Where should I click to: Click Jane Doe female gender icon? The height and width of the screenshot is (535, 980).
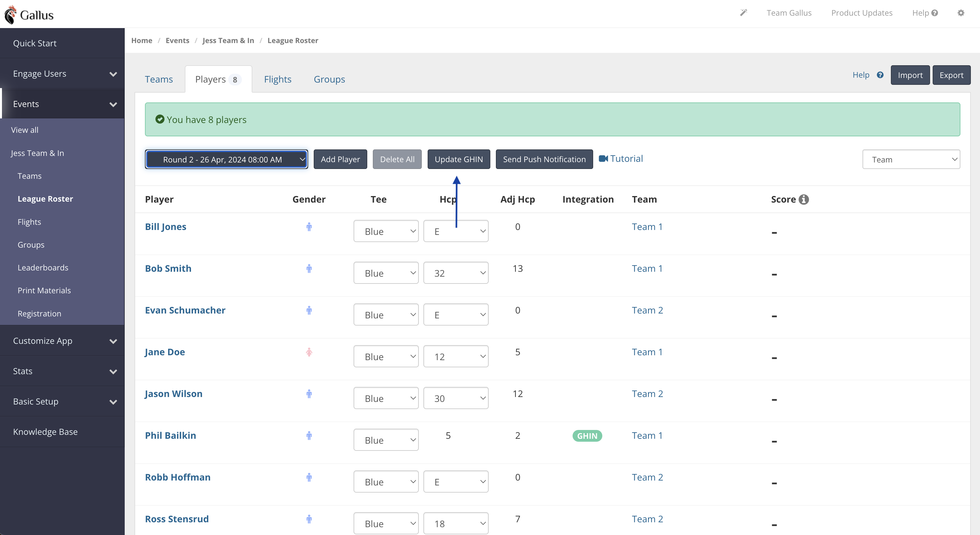(x=309, y=353)
